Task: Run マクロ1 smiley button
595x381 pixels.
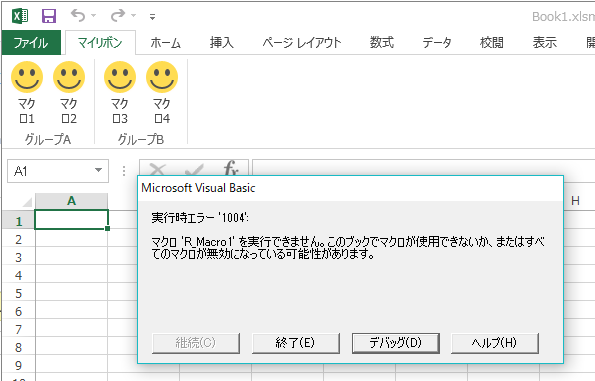Action: (27, 93)
